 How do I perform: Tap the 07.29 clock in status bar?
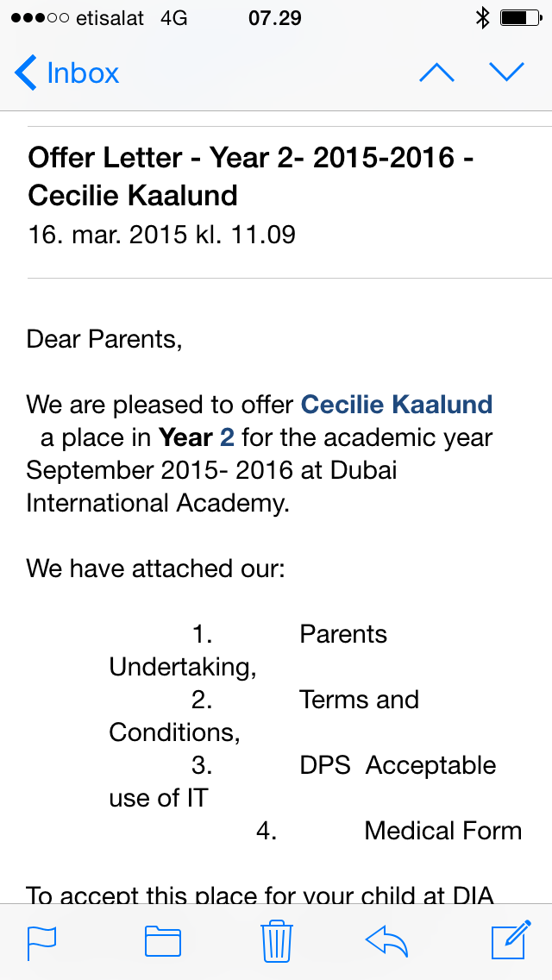coord(275,18)
